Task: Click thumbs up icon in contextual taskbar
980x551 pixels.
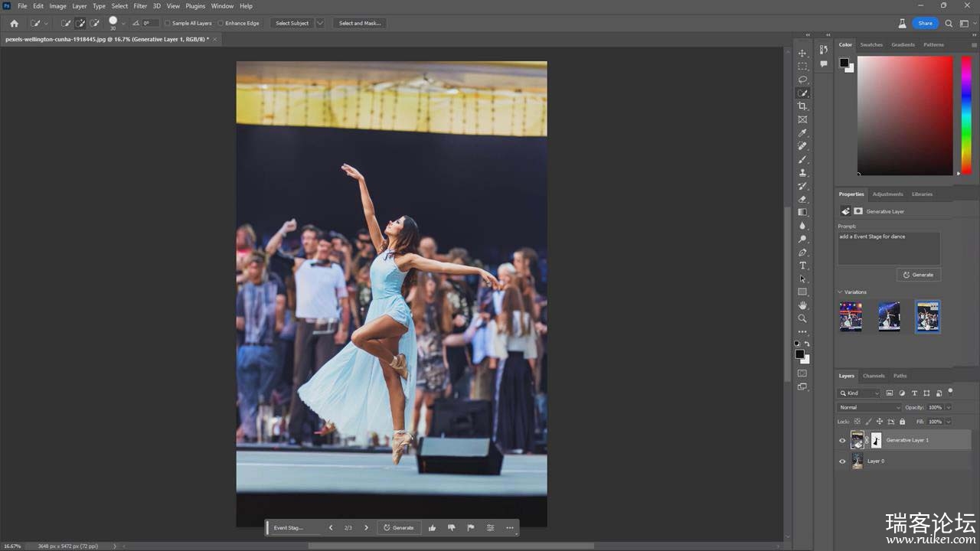Action: coord(432,528)
